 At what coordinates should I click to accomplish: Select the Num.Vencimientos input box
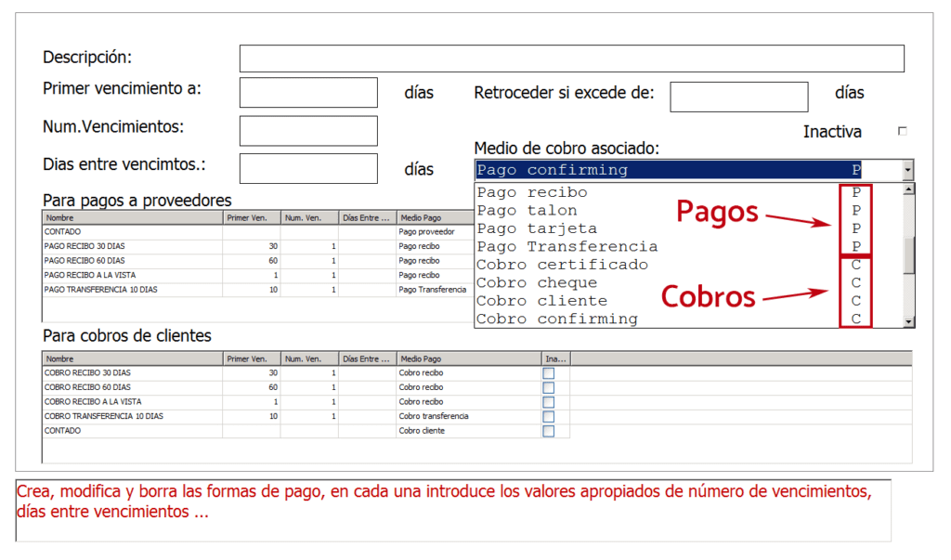[x=308, y=131]
